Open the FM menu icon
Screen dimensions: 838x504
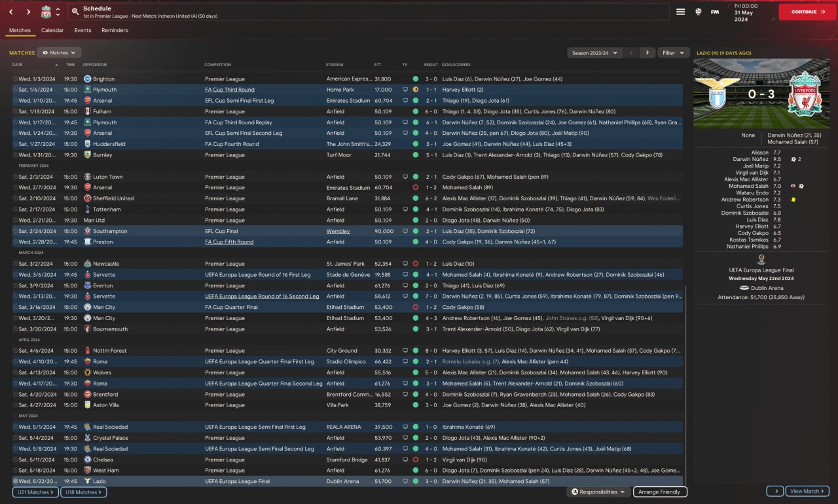point(714,12)
